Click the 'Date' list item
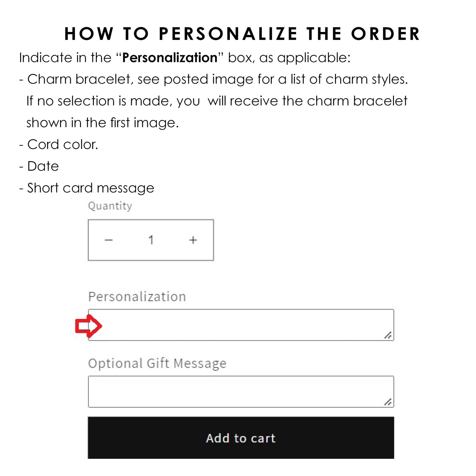 (x=43, y=166)
